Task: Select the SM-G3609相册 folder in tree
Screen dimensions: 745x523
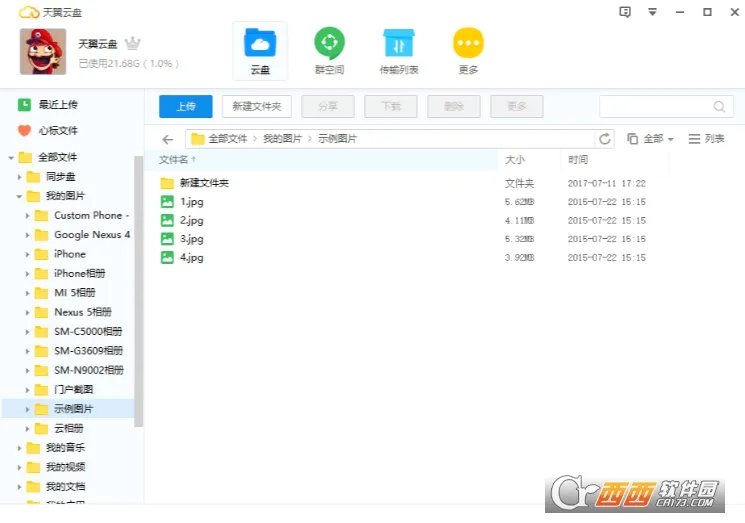Action: (88, 351)
